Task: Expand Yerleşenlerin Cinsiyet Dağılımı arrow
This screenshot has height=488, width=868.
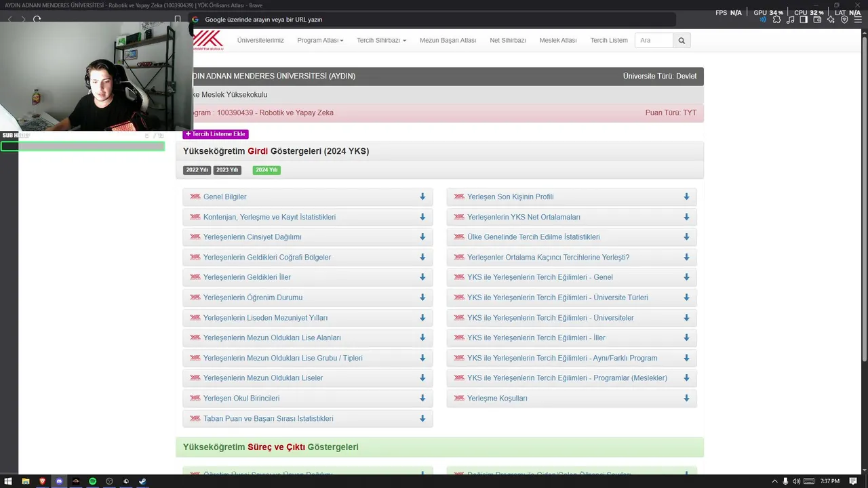Action: pyautogui.click(x=422, y=237)
